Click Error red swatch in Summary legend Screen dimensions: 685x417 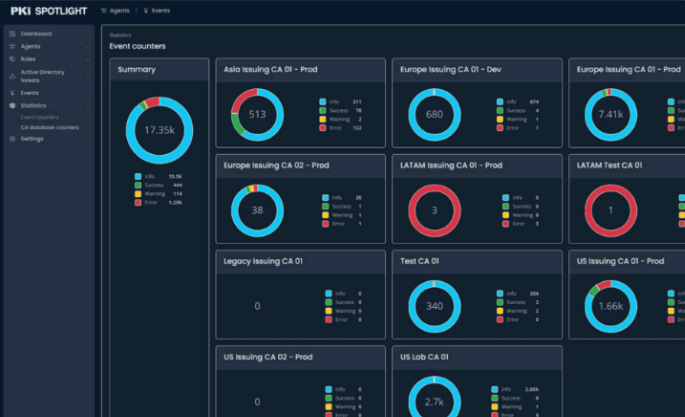click(138, 203)
